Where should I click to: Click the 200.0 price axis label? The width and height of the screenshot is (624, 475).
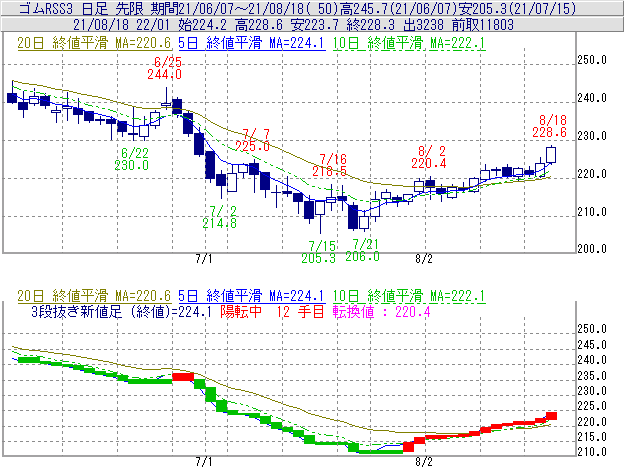click(592, 249)
